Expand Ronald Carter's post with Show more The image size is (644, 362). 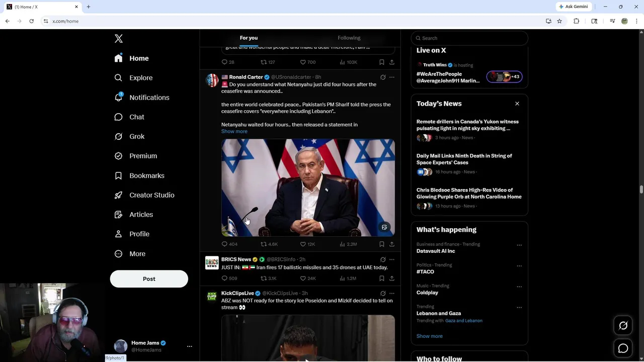point(234,132)
